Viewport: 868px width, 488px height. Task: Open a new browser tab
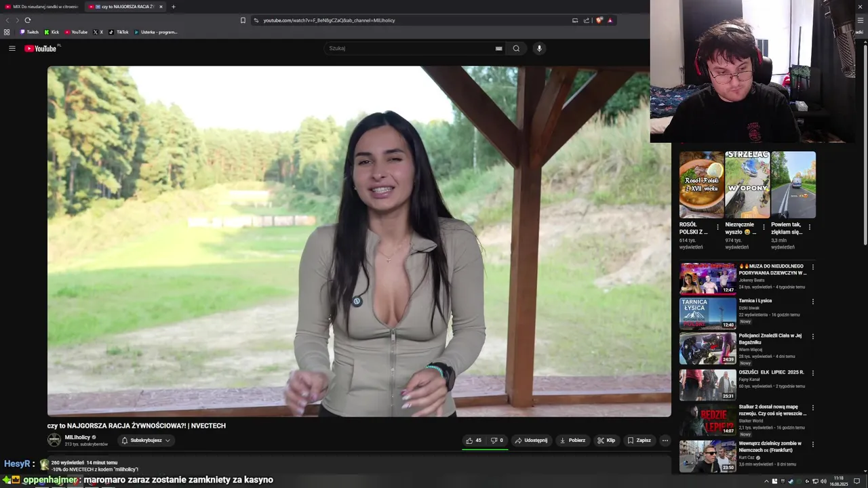point(173,7)
